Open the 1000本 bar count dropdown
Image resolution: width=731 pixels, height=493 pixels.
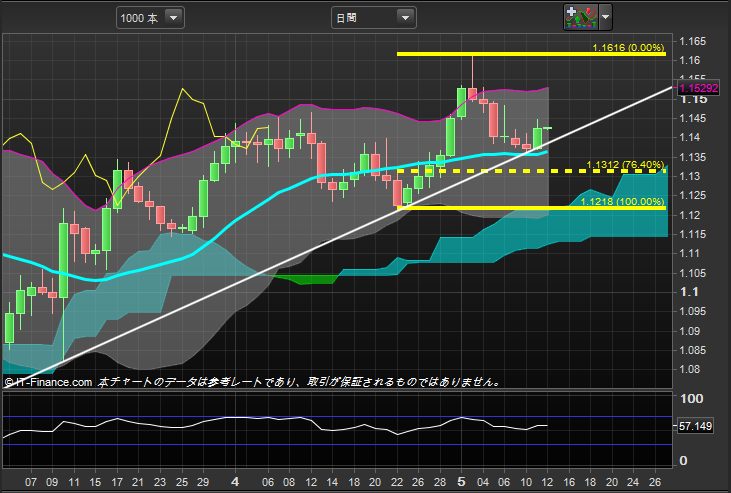pyautogui.click(x=150, y=18)
